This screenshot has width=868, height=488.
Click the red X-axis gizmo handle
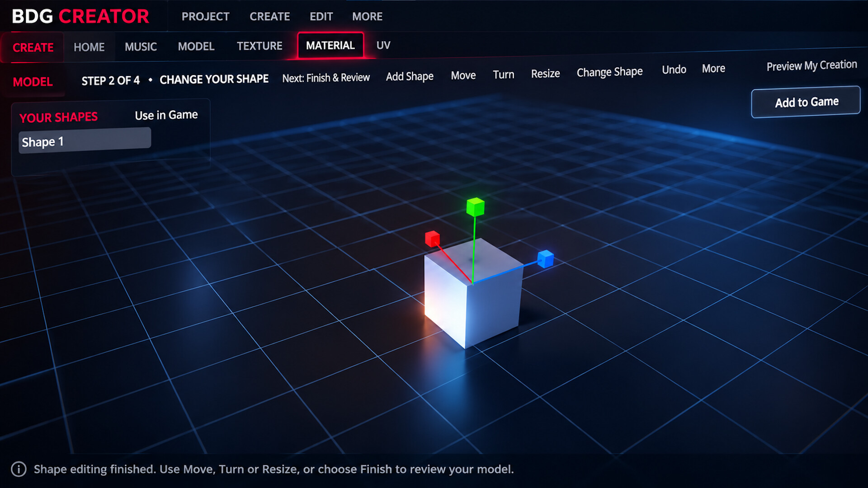point(433,239)
